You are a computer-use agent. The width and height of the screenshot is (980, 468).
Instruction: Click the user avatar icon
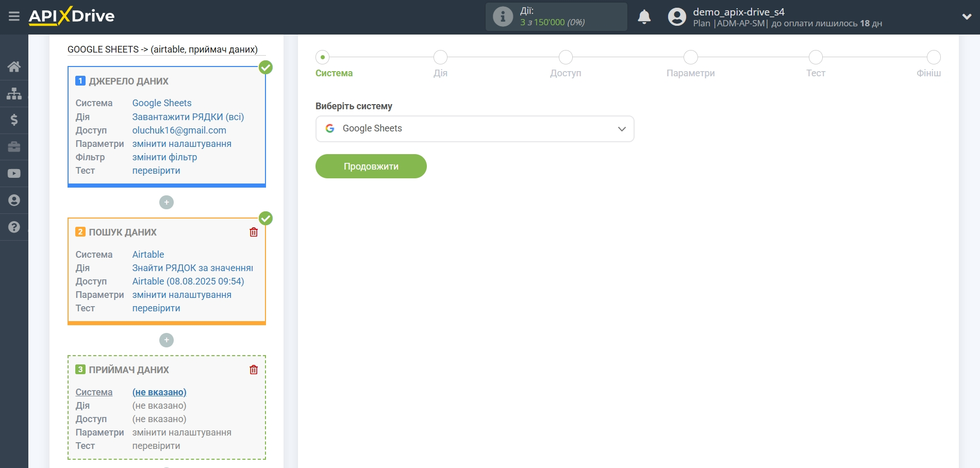(x=677, y=17)
